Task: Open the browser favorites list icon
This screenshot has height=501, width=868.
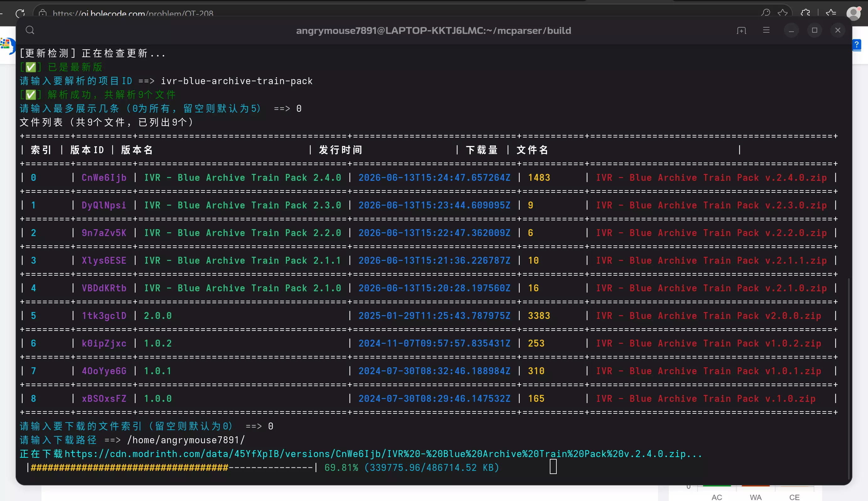Action: (831, 13)
